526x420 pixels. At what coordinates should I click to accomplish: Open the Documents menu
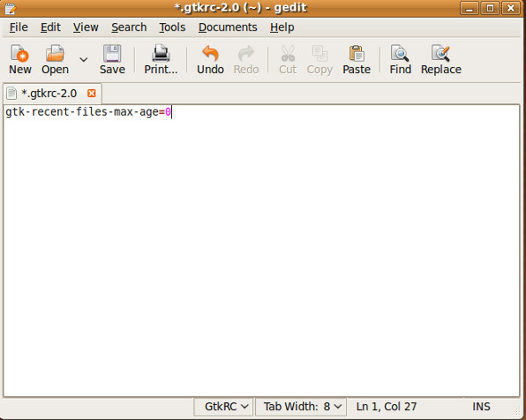click(x=227, y=27)
